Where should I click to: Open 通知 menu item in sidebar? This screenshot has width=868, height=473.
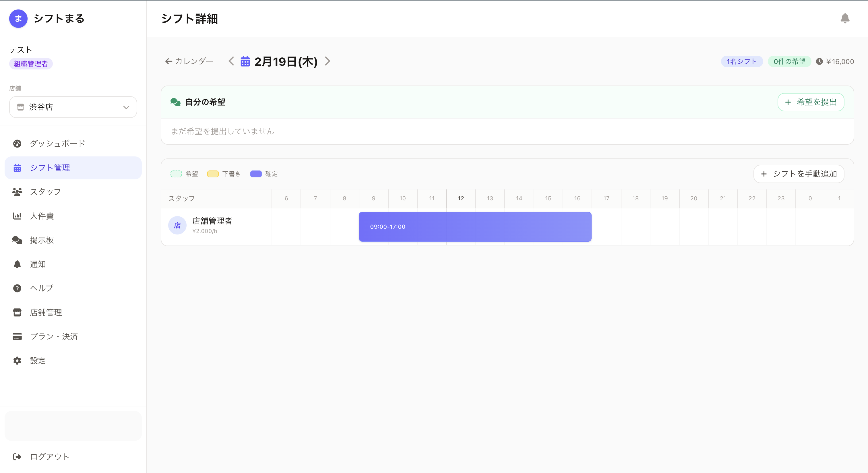coord(38,264)
